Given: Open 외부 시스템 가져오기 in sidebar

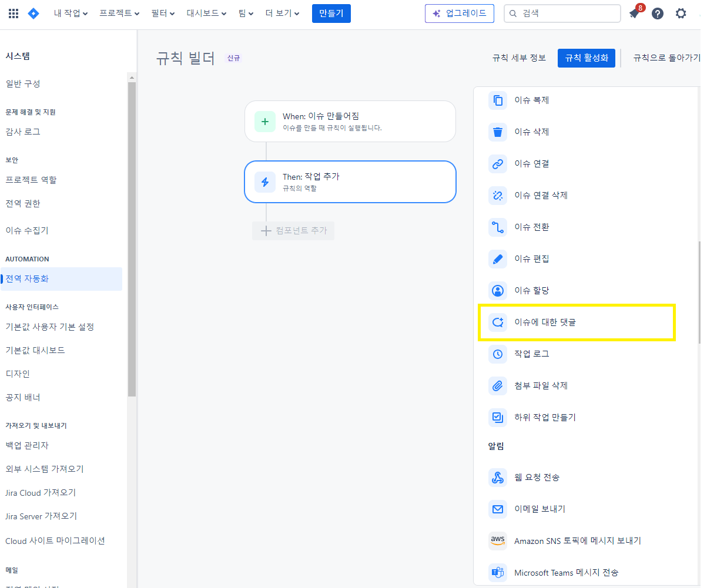Looking at the screenshot, I should pyautogui.click(x=45, y=469).
